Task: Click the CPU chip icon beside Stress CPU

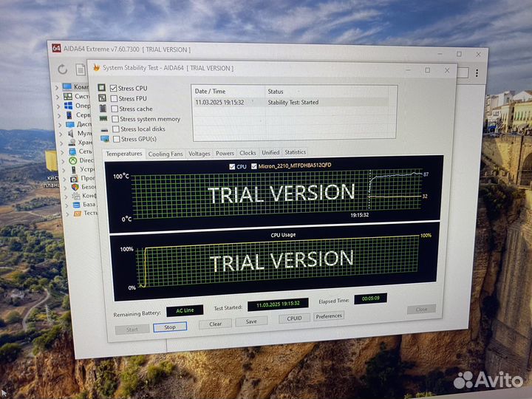Action: tap(102, 88)
